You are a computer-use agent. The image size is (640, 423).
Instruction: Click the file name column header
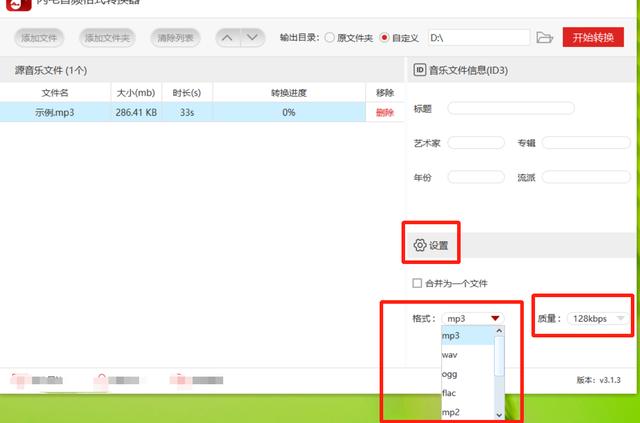point(55,93)
